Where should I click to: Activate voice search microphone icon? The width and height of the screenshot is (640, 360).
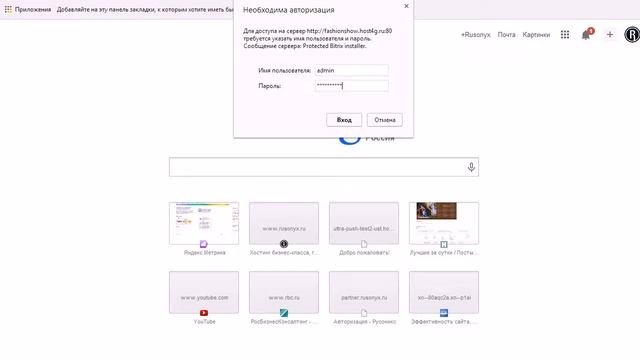click(x=471, y=167)
